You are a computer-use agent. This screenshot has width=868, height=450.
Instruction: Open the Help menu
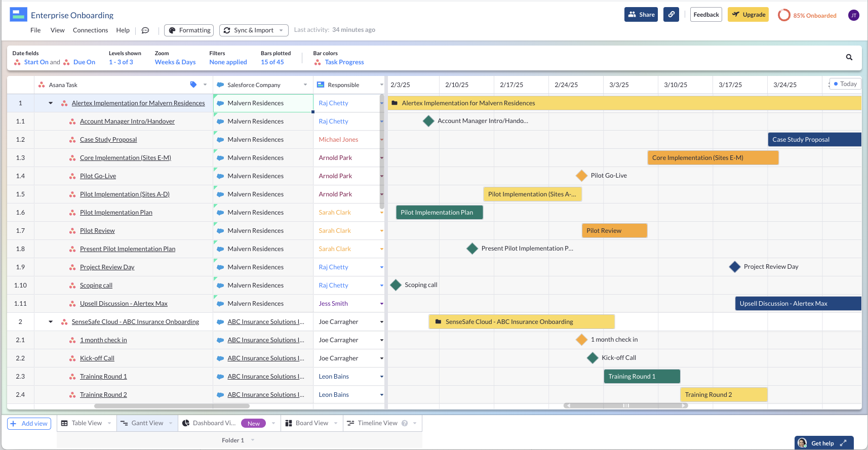click(x=123, y=30)
